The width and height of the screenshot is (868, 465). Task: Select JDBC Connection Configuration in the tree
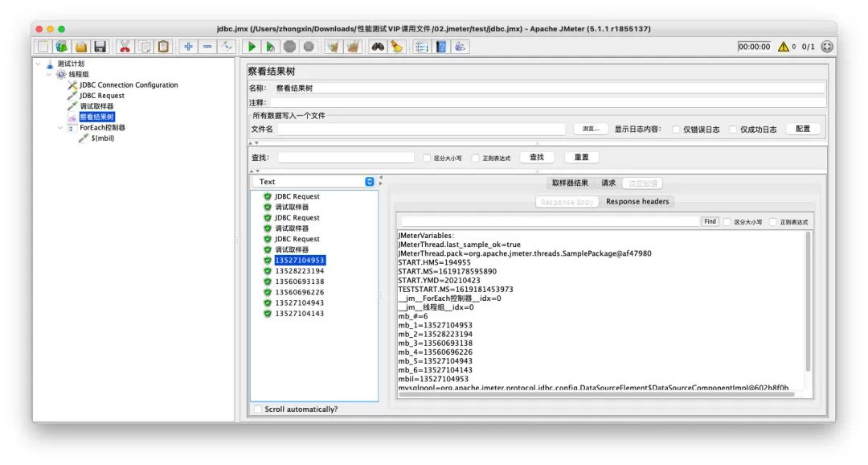pyautogui.click(x=129, y=84)
